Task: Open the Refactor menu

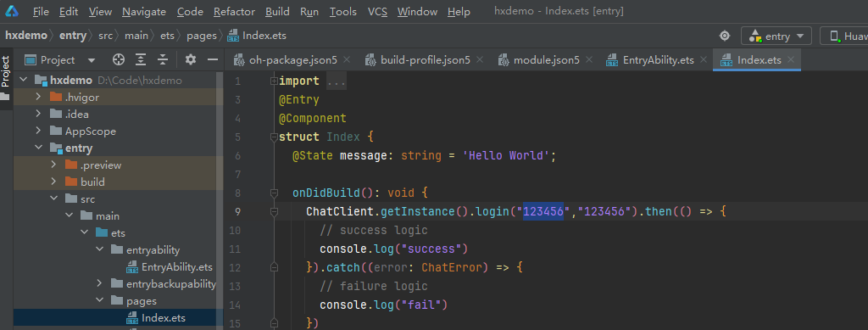Action: 234,12
